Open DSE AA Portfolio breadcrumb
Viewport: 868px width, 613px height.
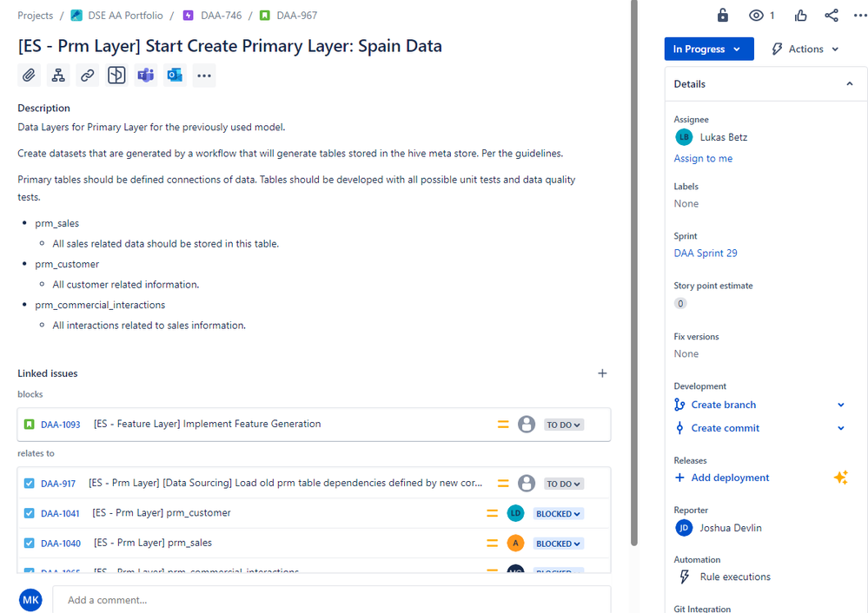(x=125, y=16)
